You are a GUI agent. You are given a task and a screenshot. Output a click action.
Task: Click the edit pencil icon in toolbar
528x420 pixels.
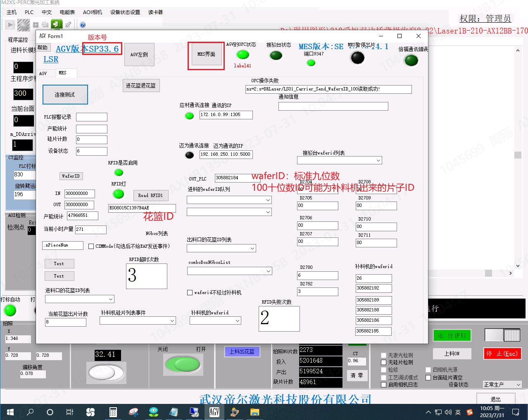pyautogui.click(x=69, y=25)
